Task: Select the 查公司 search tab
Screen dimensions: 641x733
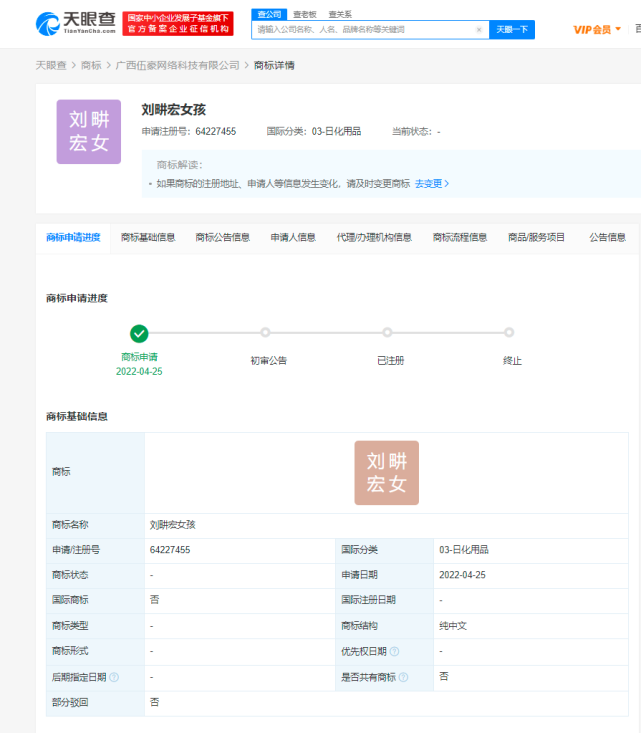Action: [x=268, y=14]
